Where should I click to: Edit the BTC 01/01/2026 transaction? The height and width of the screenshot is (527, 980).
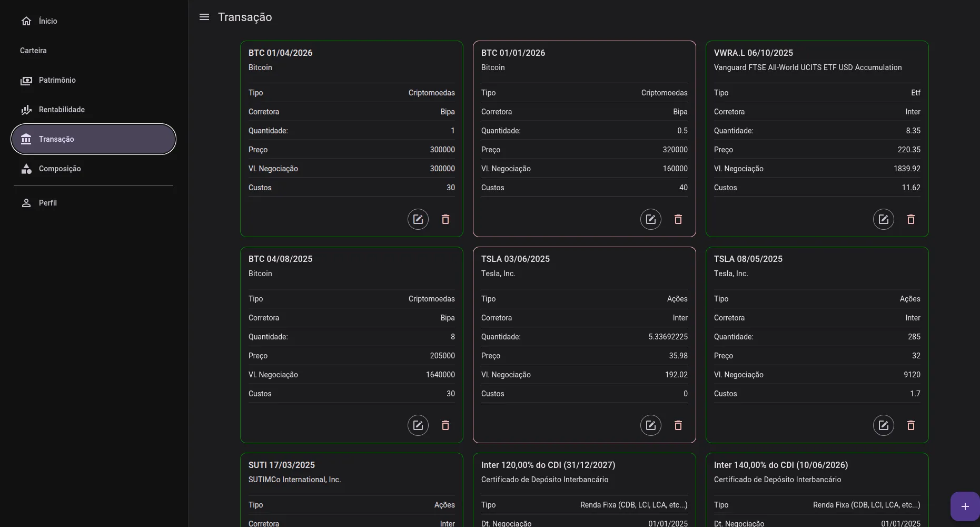(x=650, y=219)
